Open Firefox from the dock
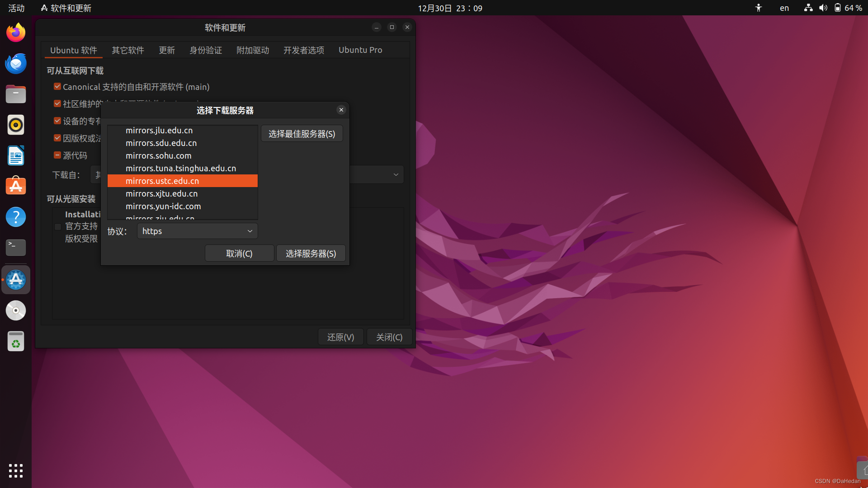 16,33
